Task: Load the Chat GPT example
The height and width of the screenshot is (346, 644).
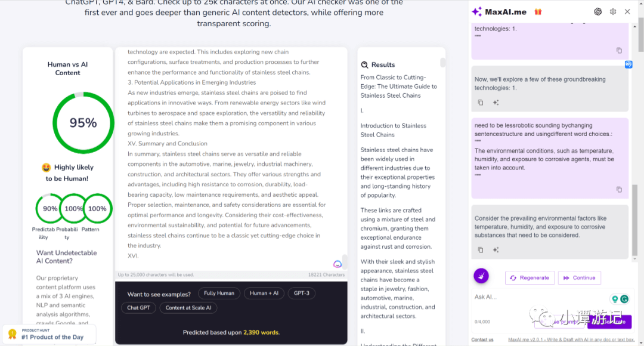Action: pos(138,308)
